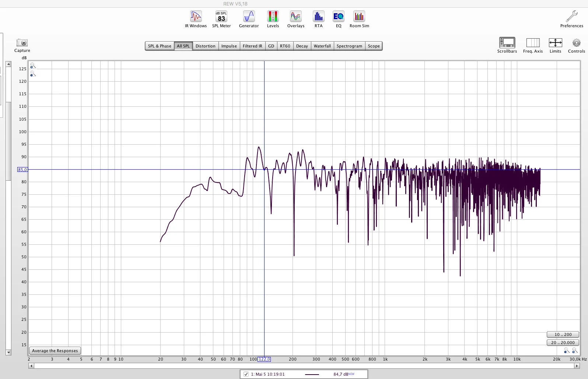The height and width of the screenshot is (379, 588).
Task: Uncheck the Mai 5 10:19:01 measurement trace
Action: [x=246, y=374]
